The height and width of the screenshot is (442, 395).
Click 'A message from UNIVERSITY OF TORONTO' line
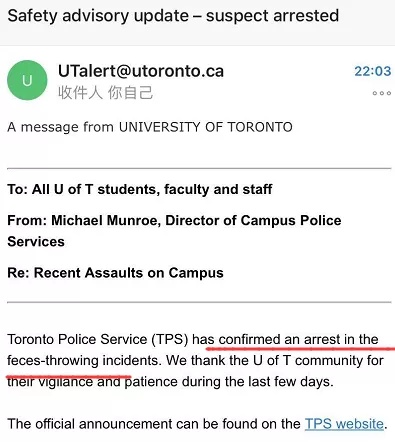click(x=150, y=127)
